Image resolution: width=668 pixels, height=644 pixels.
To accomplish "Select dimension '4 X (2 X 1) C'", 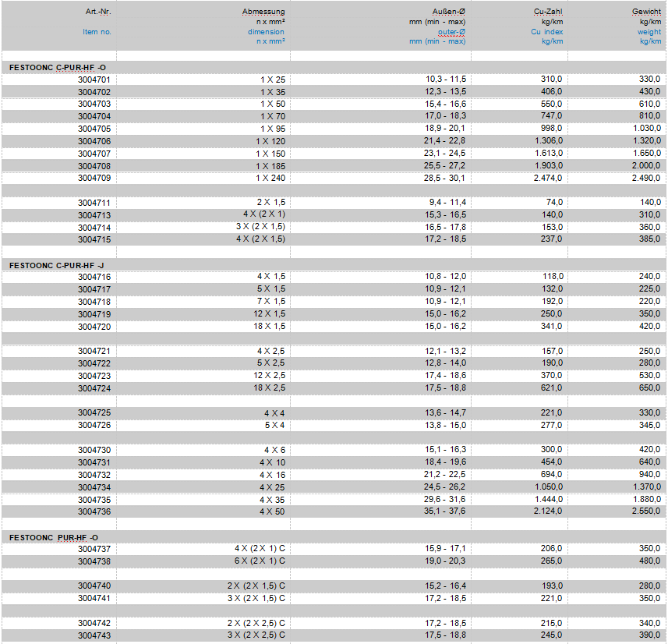I will [260, 549].
